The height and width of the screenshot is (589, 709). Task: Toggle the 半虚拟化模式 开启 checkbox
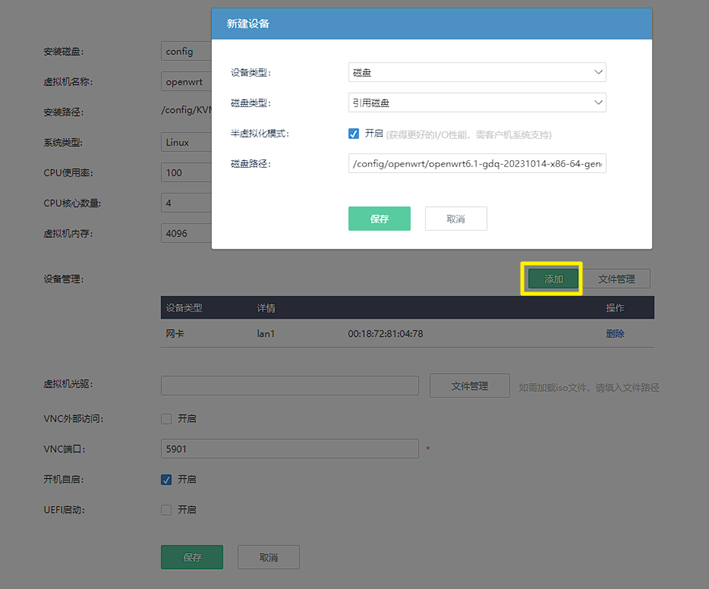point(354,133)
